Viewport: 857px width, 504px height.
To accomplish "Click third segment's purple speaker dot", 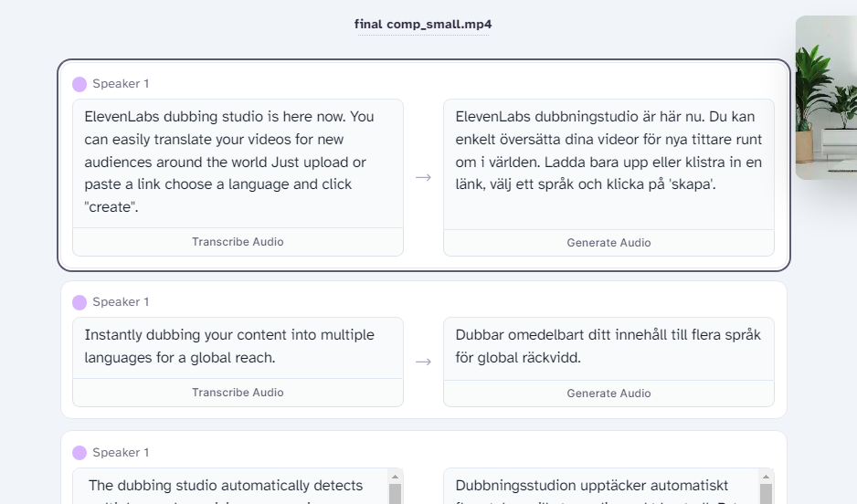I will [79, 453].
